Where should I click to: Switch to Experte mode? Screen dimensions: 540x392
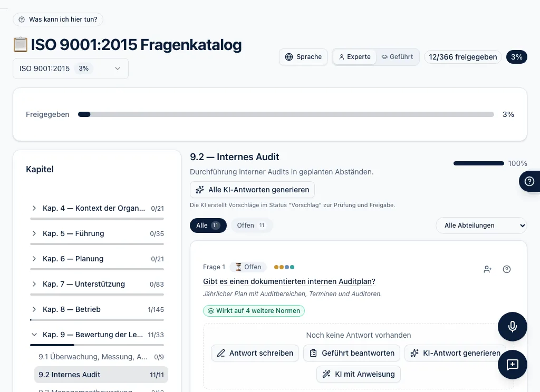355,57
